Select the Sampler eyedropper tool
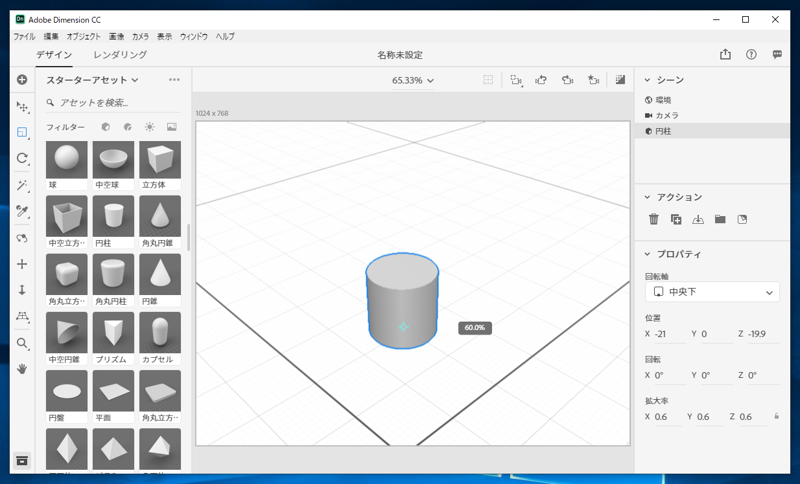 (22, 211)
